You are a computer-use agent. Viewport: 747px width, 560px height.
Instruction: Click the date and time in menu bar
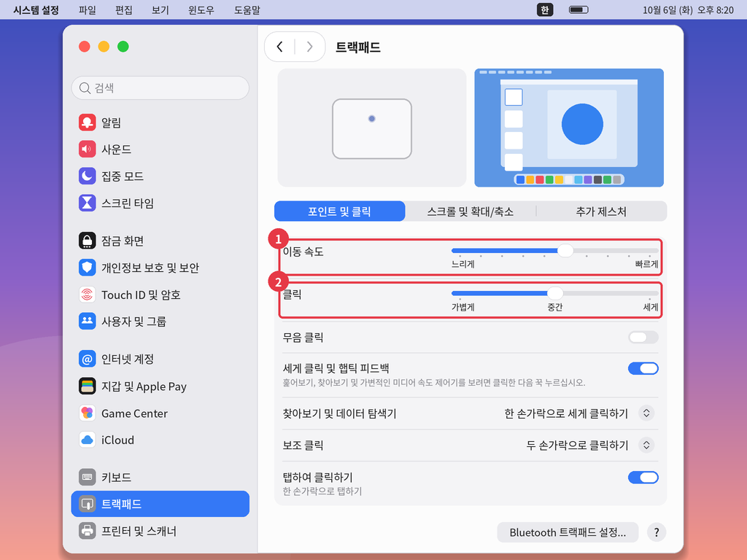click(x=688, y=10)
